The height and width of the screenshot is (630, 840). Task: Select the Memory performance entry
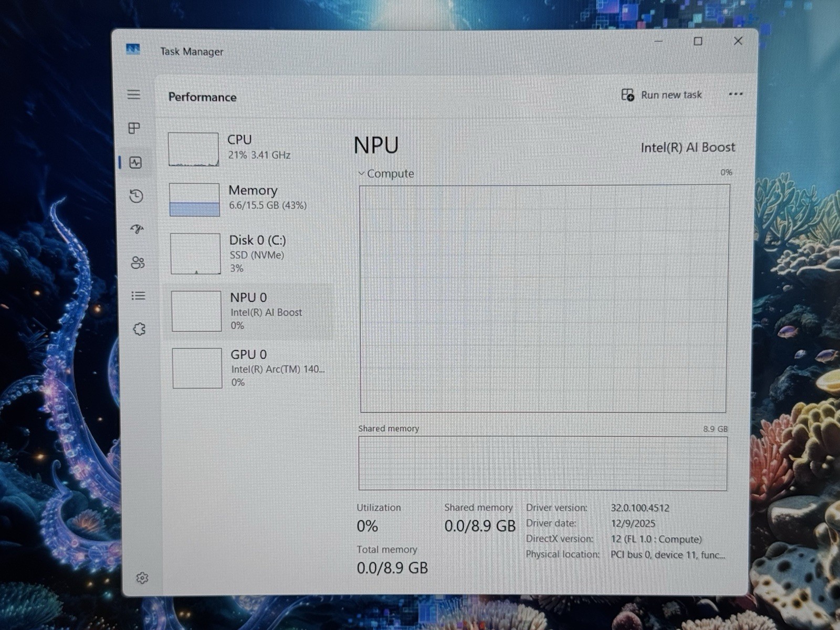pyautogui.click(x=249, y=199)
